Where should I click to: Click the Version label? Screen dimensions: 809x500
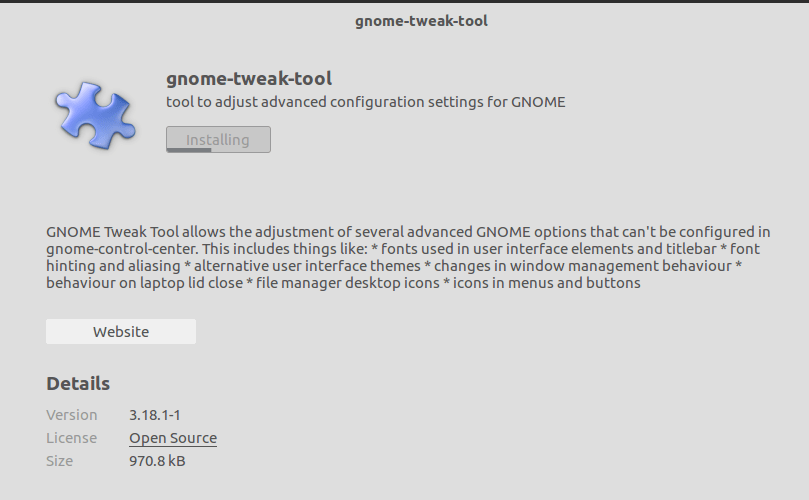click(72, 415)
